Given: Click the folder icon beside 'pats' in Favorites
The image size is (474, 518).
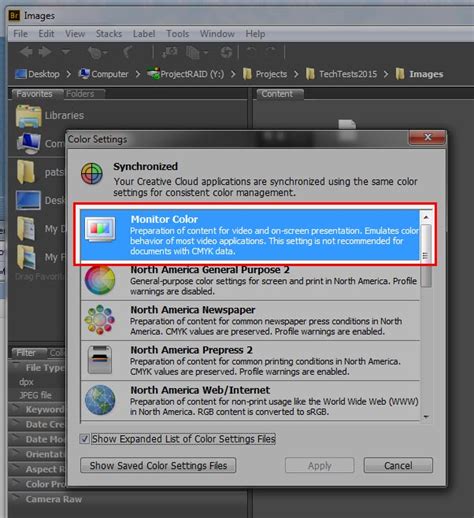Looking at the screenshot, I should [26, 172].
